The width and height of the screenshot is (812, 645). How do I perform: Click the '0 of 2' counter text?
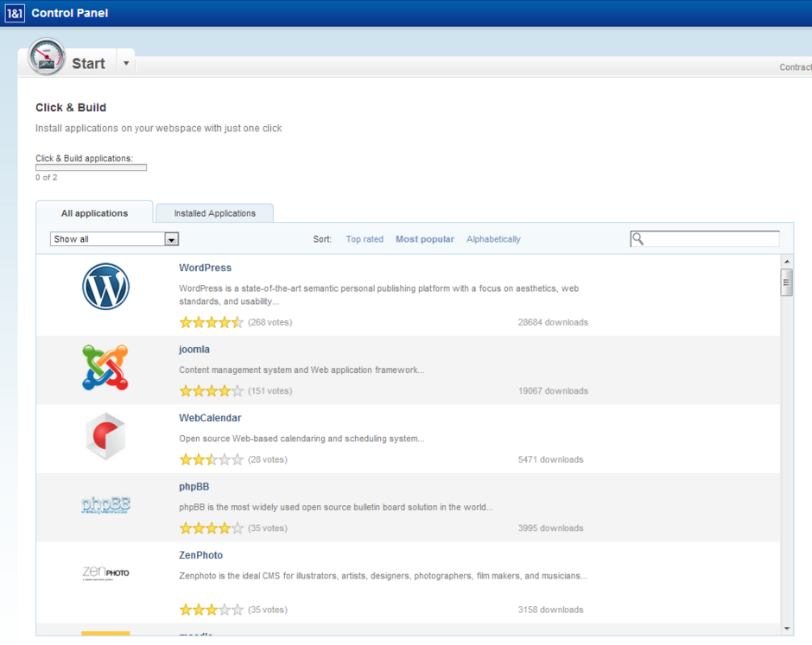coord(46,177)
